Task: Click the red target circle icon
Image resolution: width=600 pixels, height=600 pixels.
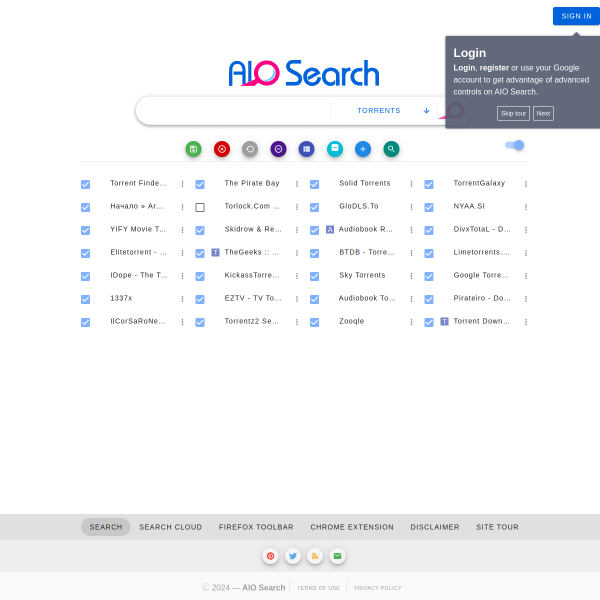Action: [222, 149]
